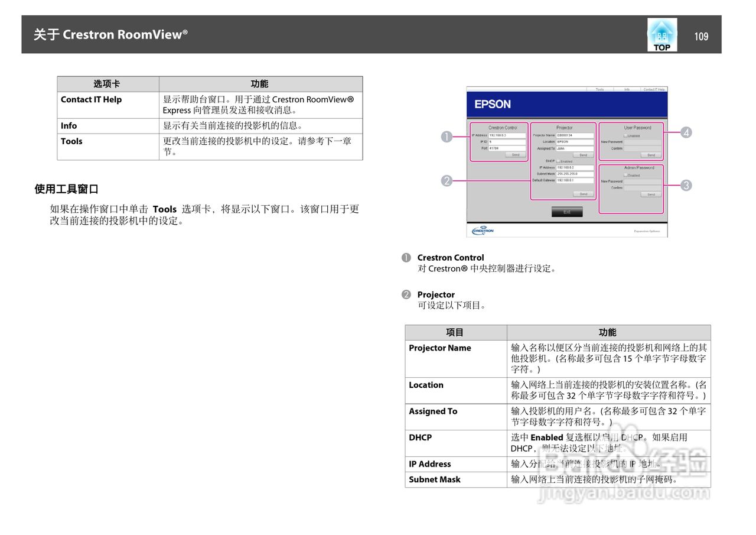Click the text 可设定以下项目。
Screen dimensions: 756x535
(x=451, y=306)
